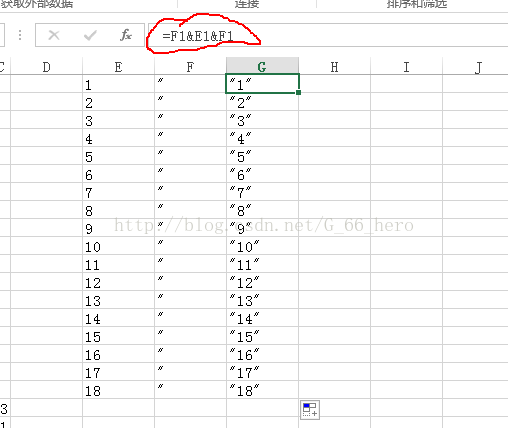Click cell in column E containing 8
508x428 pixels.
[x=118, y=210]
